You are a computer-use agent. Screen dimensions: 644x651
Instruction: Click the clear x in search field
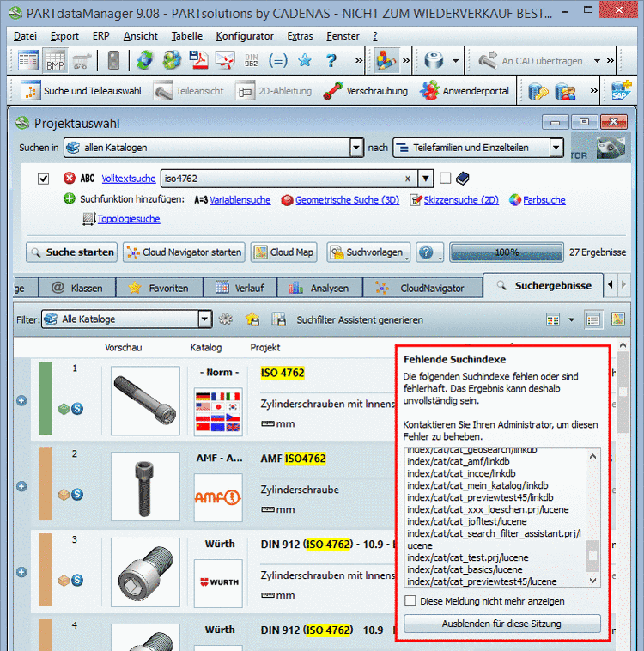click(408, 179)
